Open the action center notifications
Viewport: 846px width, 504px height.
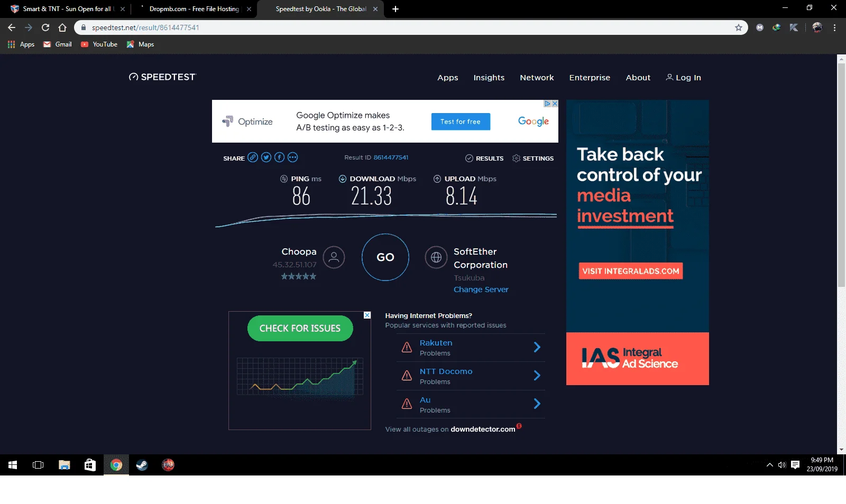795,465
